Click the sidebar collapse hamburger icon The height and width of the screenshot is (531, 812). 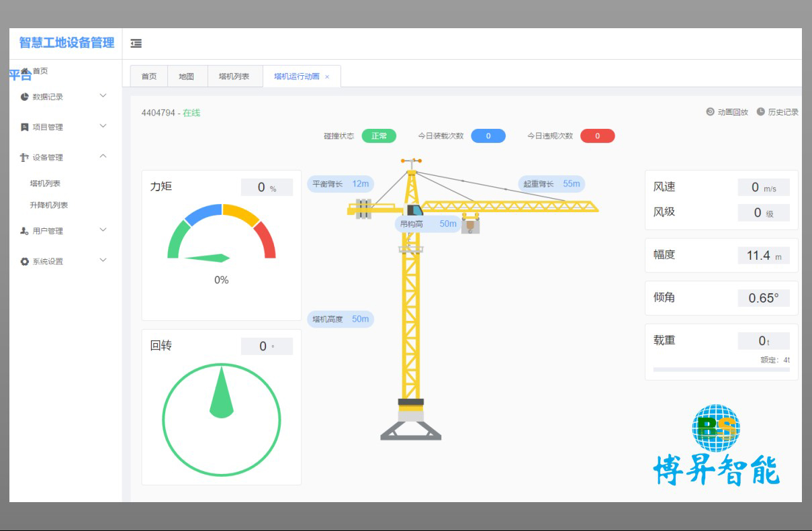point(136,44)
